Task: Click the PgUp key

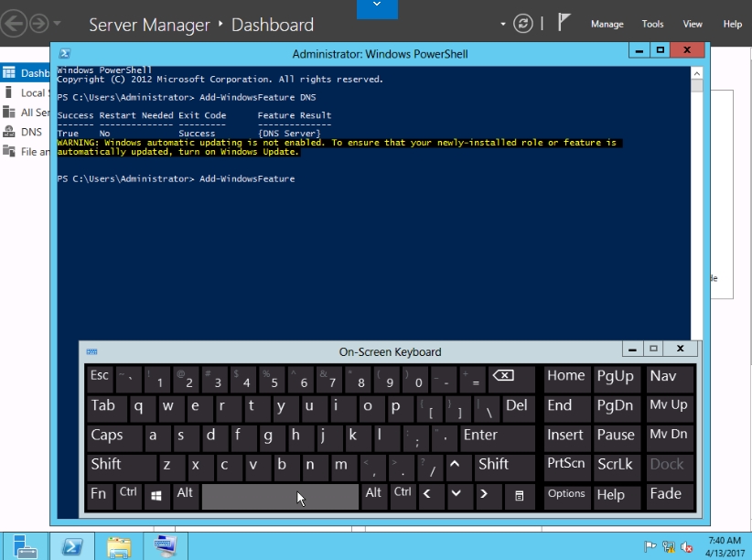Action: [616, 378]
